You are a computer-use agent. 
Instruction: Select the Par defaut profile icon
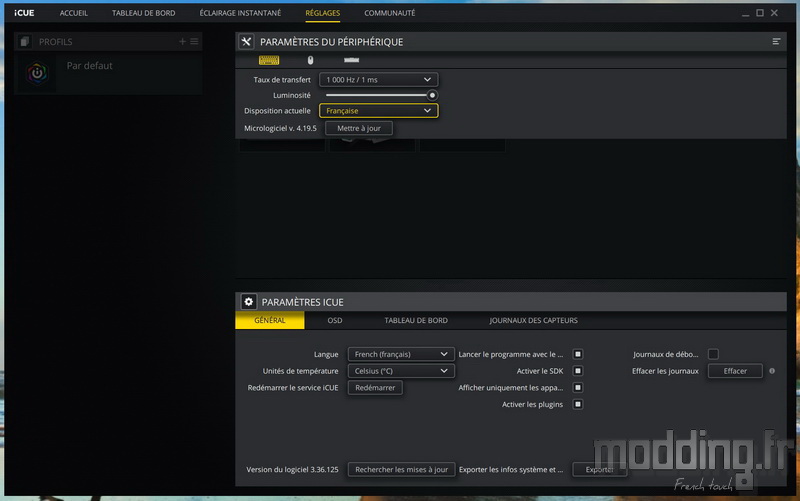coord(37,73)
